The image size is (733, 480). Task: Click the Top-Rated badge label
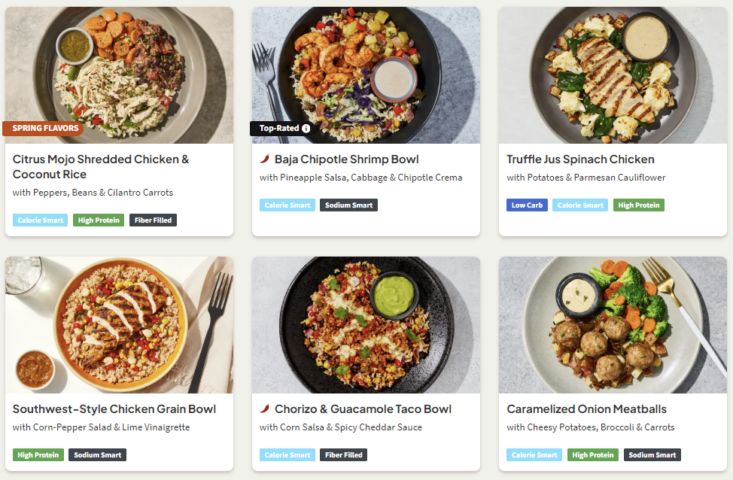pos(279,128)
